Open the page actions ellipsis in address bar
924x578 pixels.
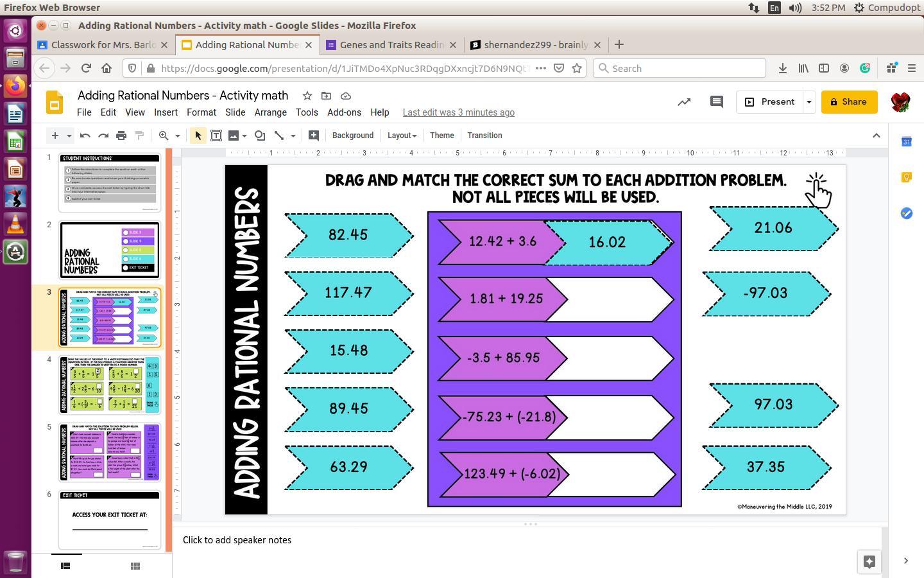pyautogui.click(x=541, y=68)
